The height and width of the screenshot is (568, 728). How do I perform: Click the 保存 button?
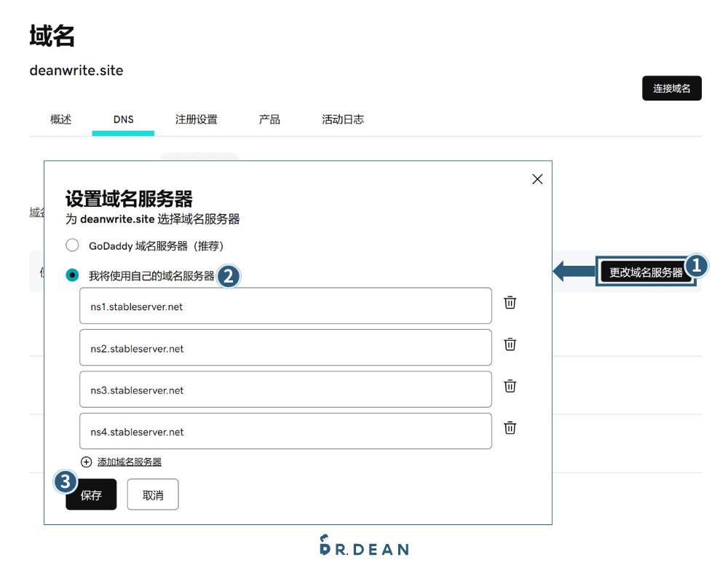point(90,494)
